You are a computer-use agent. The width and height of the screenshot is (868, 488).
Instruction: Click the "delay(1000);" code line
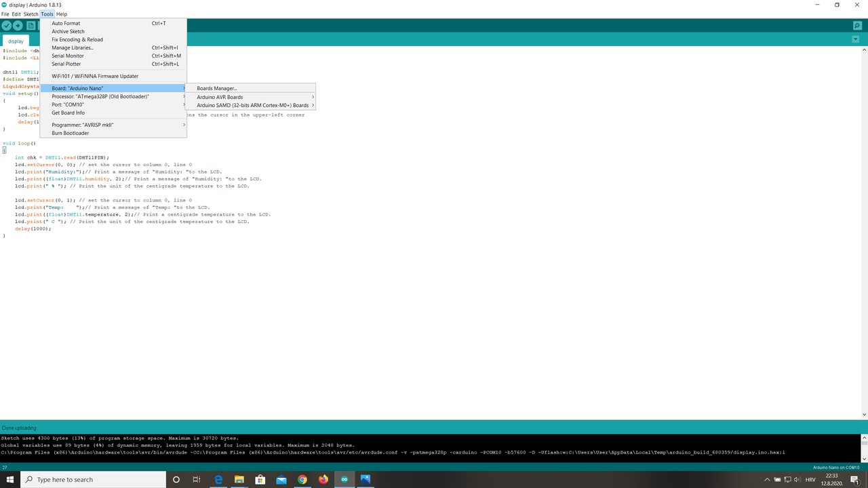[33, 228]
